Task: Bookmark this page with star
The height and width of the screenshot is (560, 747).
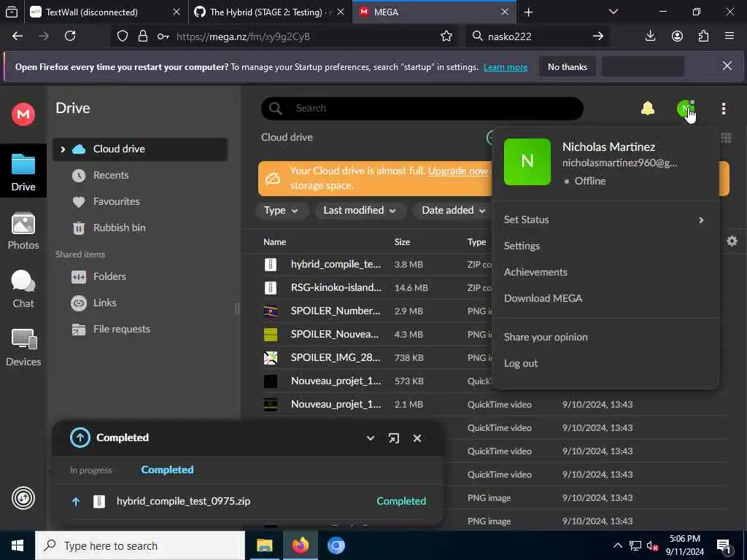Action: point(446,36)
